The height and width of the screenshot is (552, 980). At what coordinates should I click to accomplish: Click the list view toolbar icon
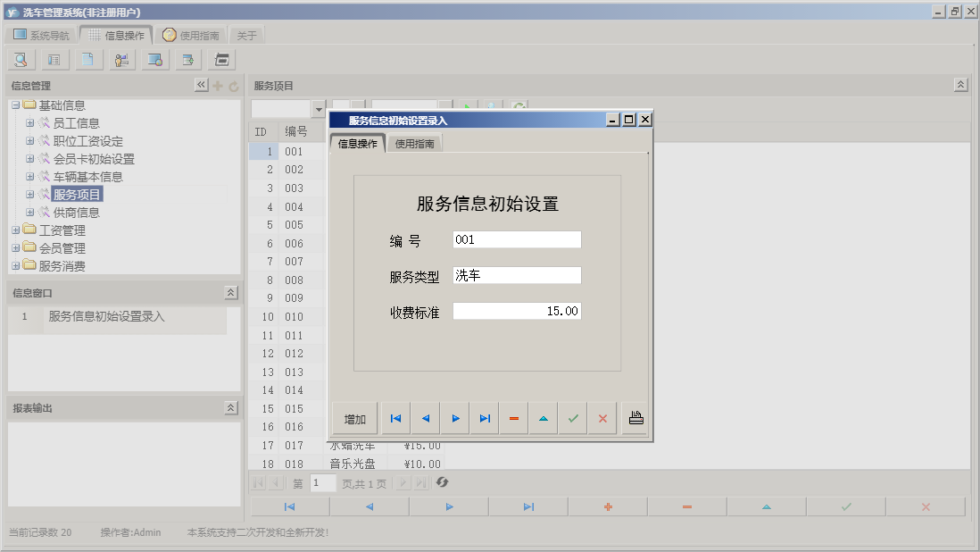(54, 60)
